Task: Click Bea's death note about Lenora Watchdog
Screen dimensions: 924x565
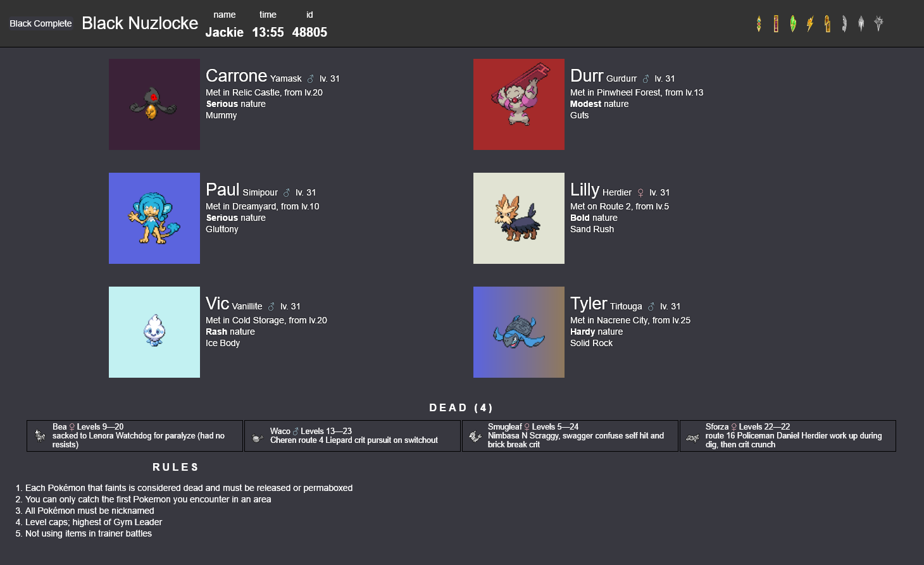Action: click(139, 440)
